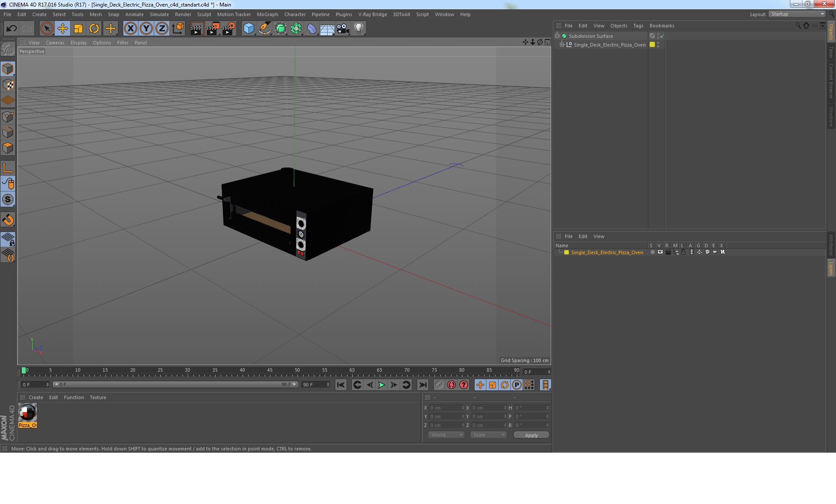Open the MoGraph menu
This screenshot has height=504, width=836.
[267, 14]
